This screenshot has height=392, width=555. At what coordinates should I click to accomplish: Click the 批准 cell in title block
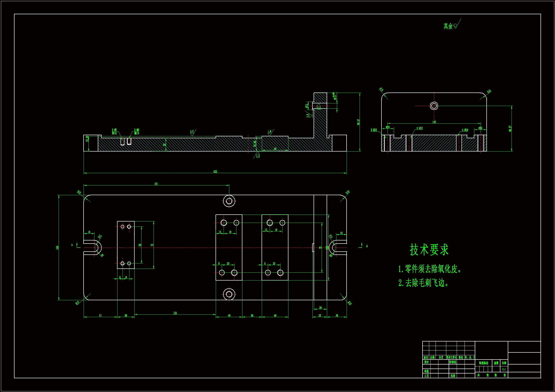click(453, 376)
